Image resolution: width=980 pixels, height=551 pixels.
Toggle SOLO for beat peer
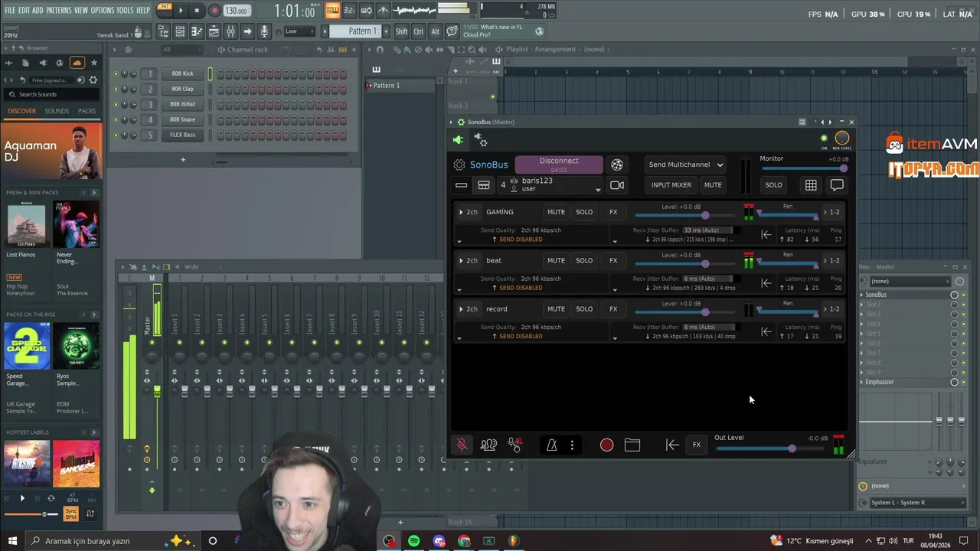click(584, 260)
